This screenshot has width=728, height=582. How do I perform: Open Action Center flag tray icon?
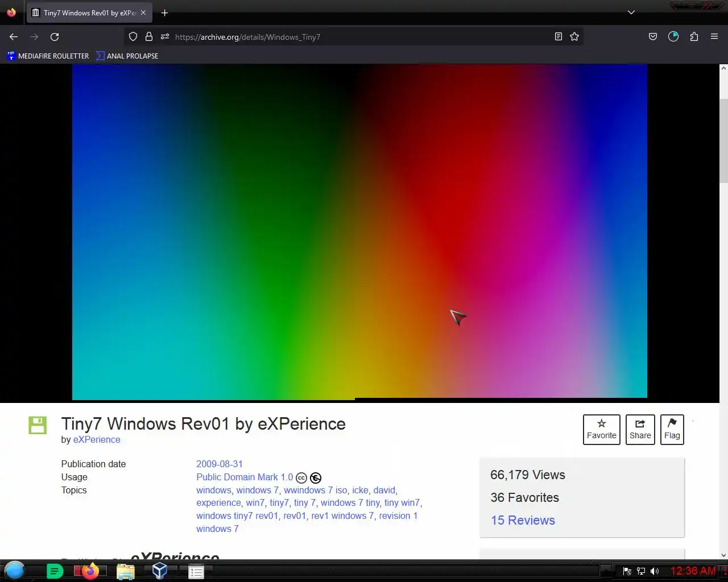point(627,571)
